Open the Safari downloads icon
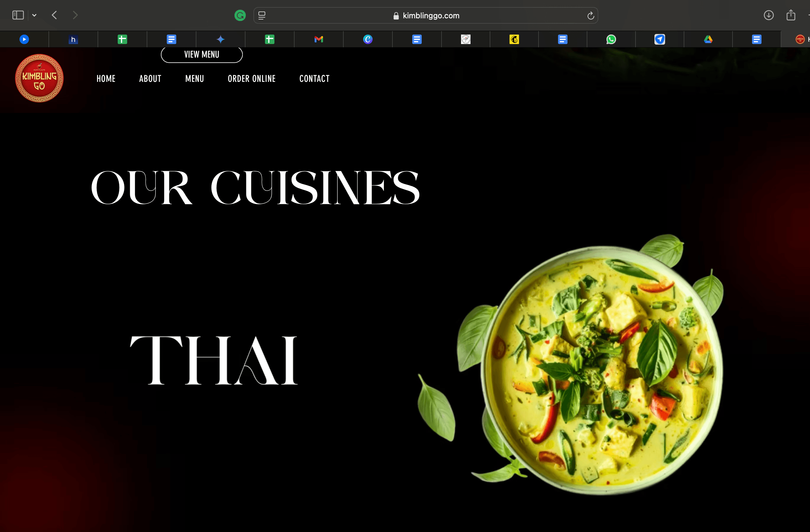 click(769, 15)
